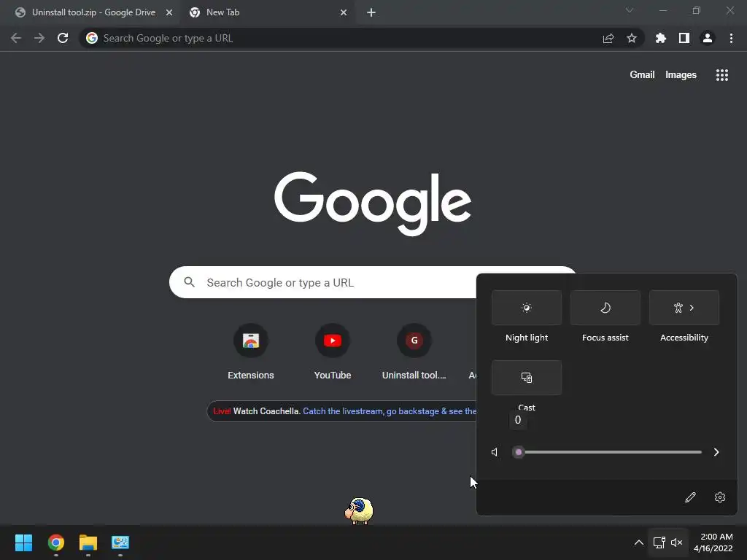Image resolution: width=747 pixels, height=560 pixels.
Task: Open the Windows Start menu
Action: pos(23,542)
